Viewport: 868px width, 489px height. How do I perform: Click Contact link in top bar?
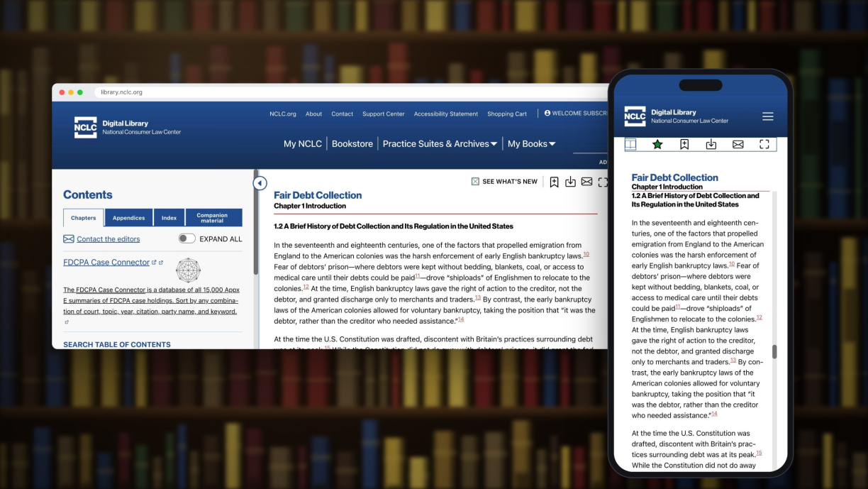[342, 114]
